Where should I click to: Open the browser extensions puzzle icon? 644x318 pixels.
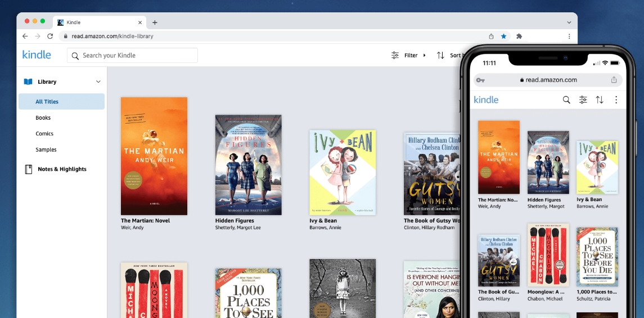point(519,36)
